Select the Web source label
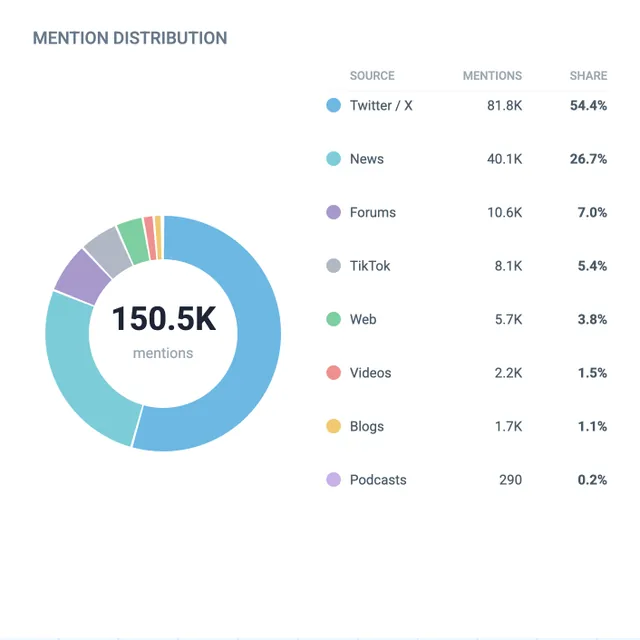The height and width of the screenshot is (640, 640). [x=363, y=319]
